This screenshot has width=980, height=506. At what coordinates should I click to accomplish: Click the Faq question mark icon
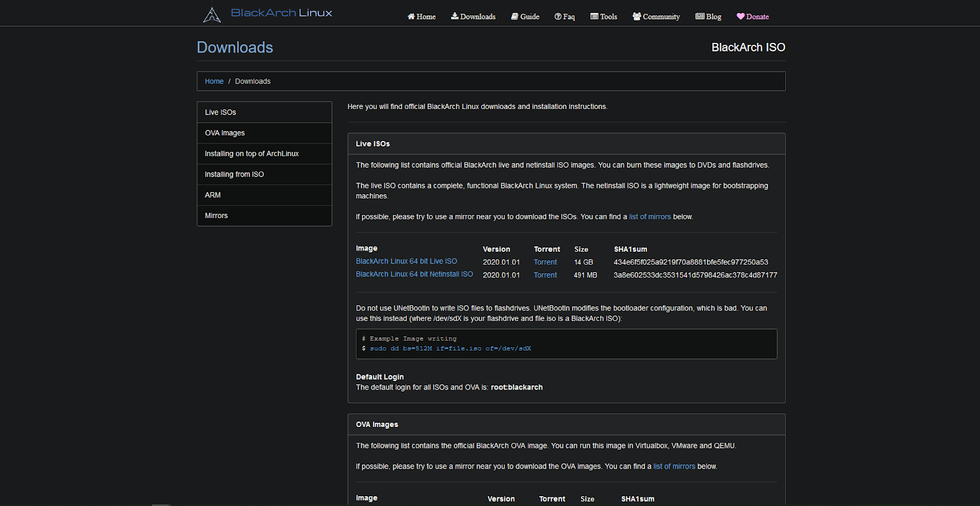pyautogui.click(x=558, y=17)
